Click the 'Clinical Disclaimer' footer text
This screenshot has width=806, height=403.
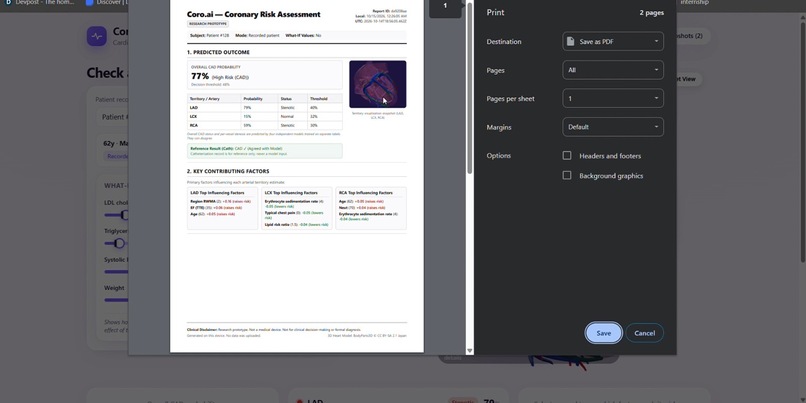pyautogui.click(x=274, y=329)
